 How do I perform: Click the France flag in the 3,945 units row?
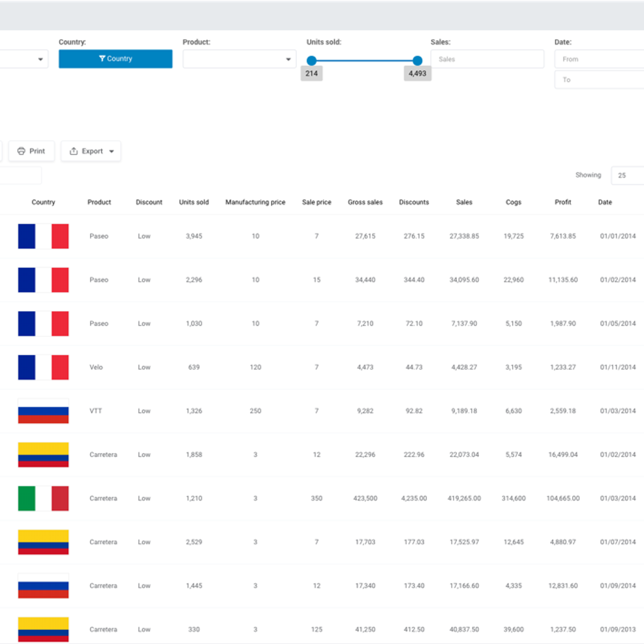(43, 236)
